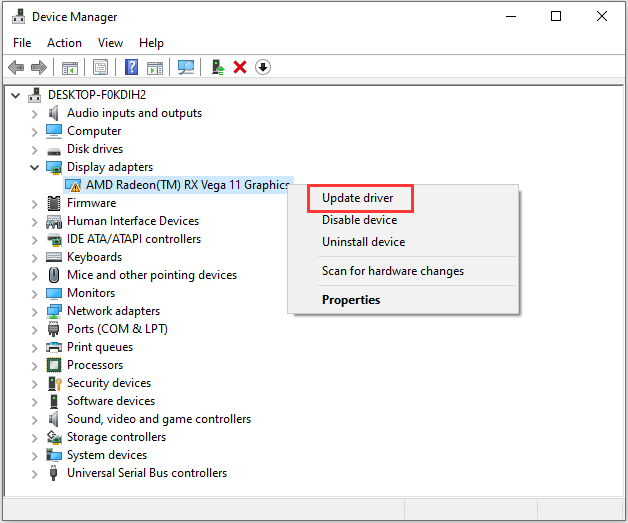The width and height of the screenshot is (628, 523).
Task: Select the Monitors tree label
Action: [91, 293]
